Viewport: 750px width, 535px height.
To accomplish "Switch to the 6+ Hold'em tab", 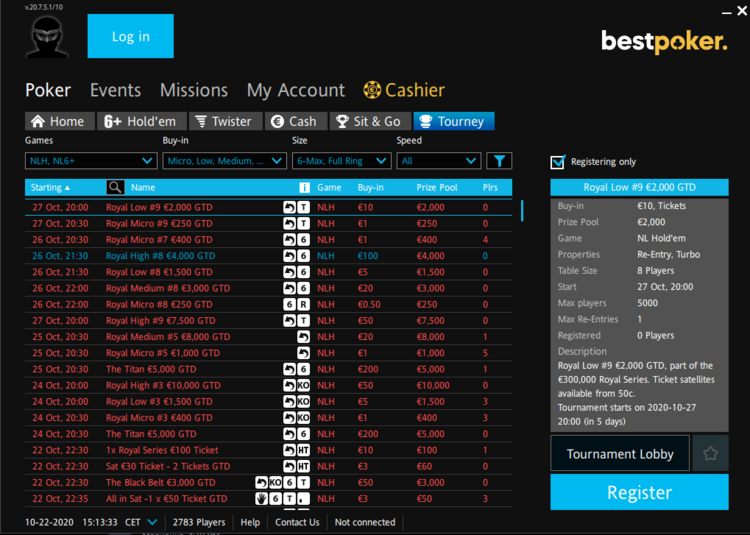I will pos(142,121).
